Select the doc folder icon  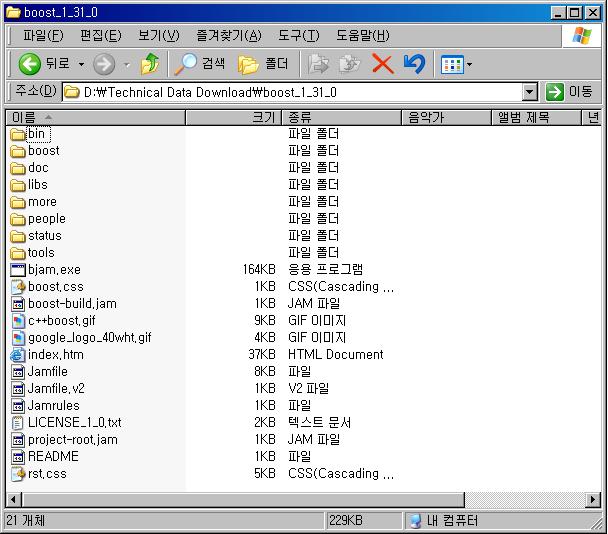coord(18,168)
